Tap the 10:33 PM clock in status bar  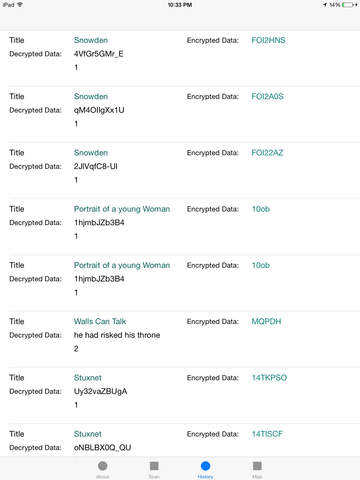pyautogui.click(x=180, y=5)
